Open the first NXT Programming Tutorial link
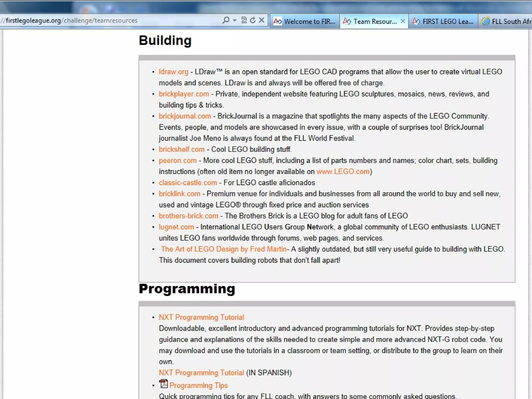The width and height of the screenshot is (532, 399). pos(201,317)
